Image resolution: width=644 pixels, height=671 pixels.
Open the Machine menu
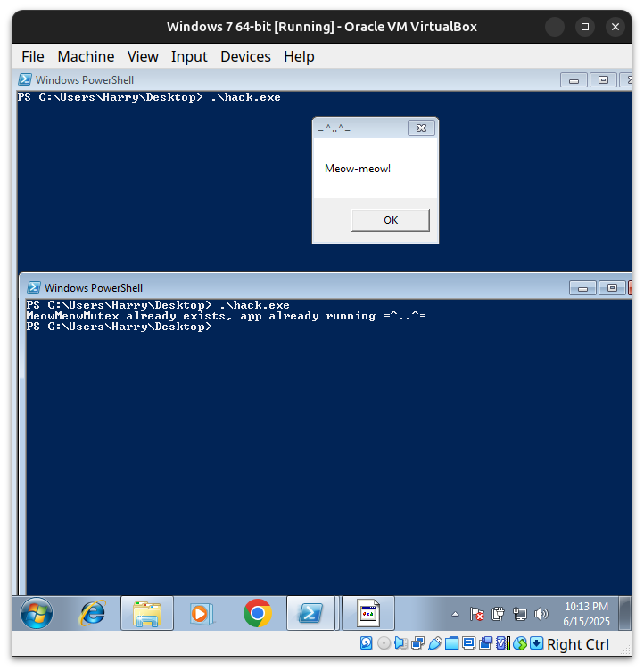click(x=86, y=56)
